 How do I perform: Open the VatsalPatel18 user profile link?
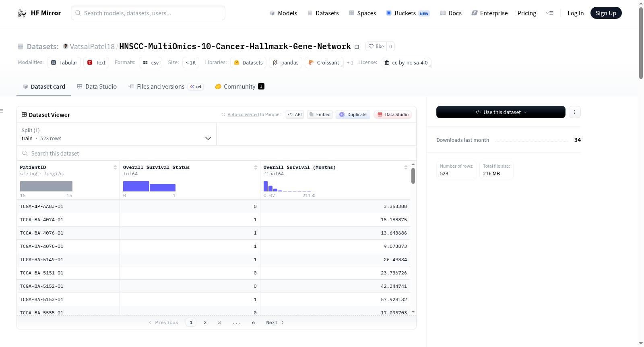[92, 46]
